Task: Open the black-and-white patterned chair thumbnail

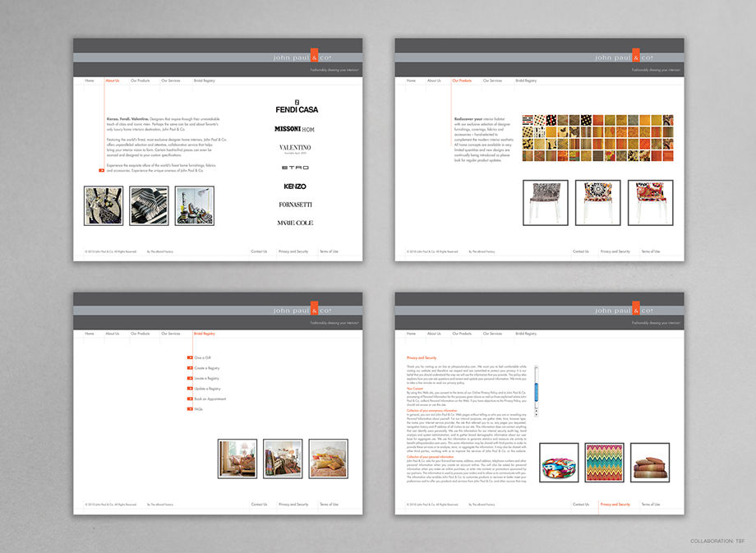Action: [546, 202]
